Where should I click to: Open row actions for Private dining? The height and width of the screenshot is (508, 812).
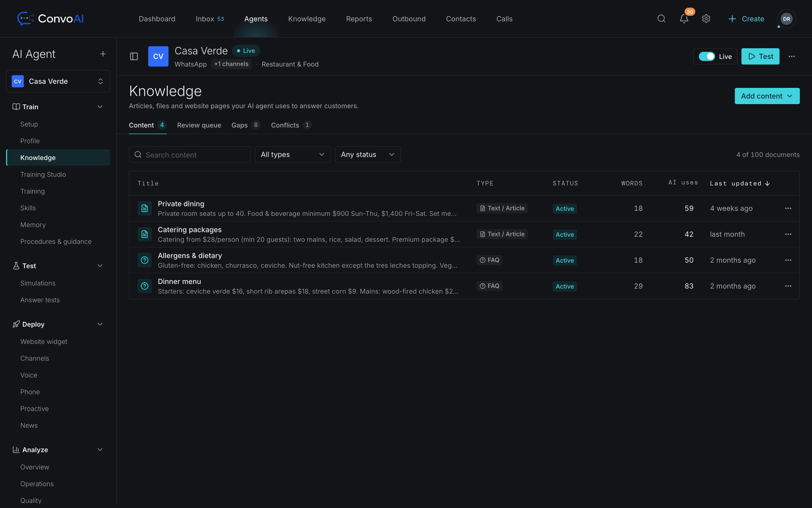click(x=788, y=208)
